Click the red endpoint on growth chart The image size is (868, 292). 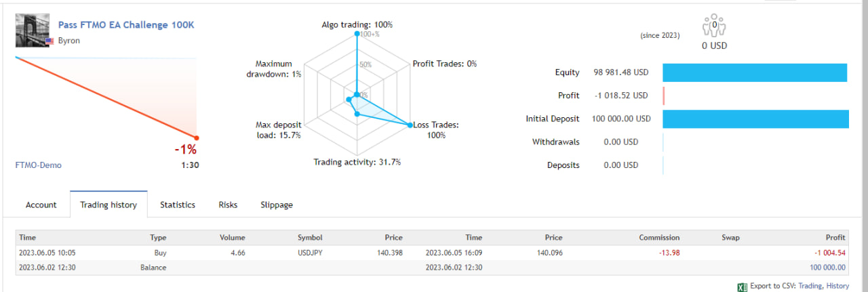[x=197, y=138]
